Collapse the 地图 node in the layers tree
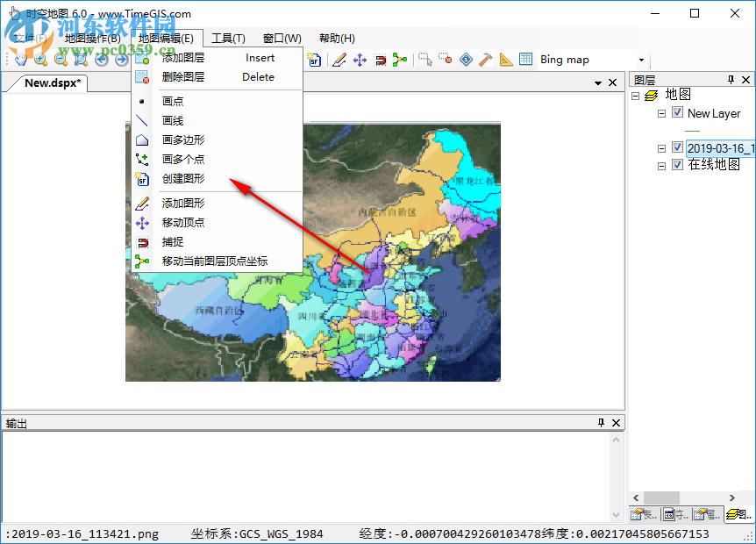 click(634, 95)
